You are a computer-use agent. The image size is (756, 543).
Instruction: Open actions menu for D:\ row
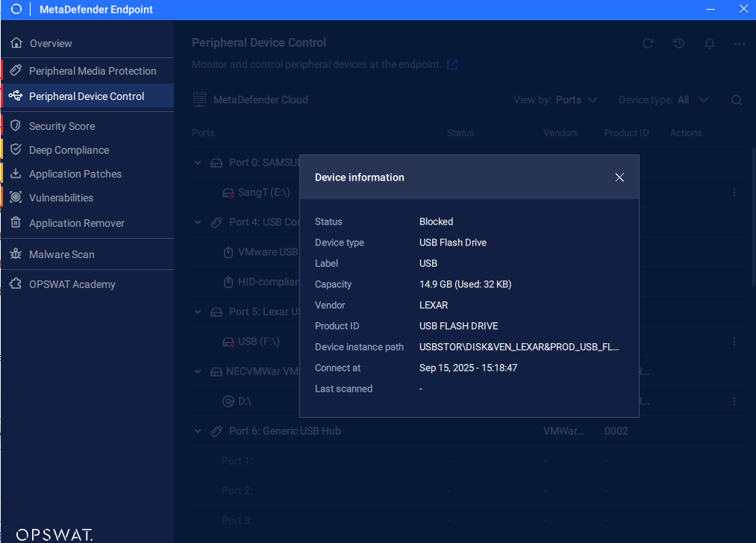[734, 401]
